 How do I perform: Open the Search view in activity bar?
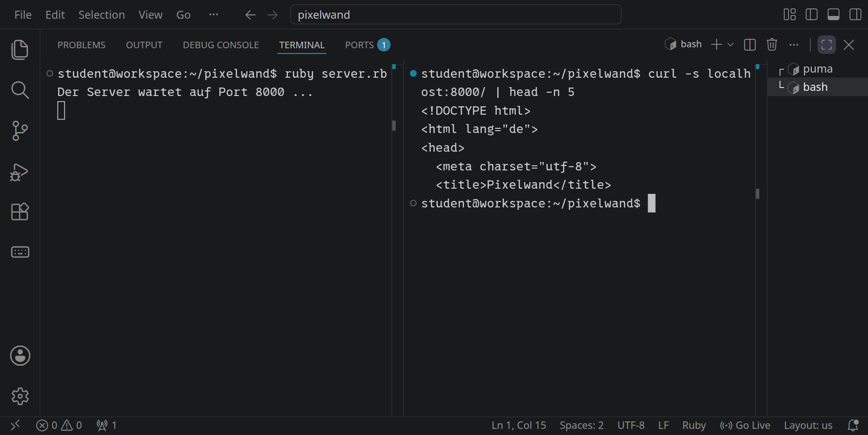pyautogui.click(x=20, y=90)
